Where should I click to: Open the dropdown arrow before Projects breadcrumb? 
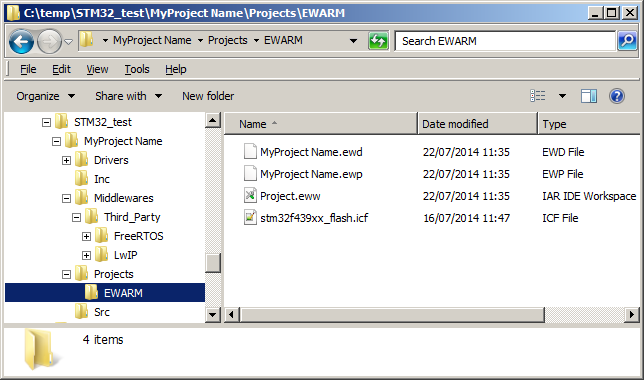[200, 40]
